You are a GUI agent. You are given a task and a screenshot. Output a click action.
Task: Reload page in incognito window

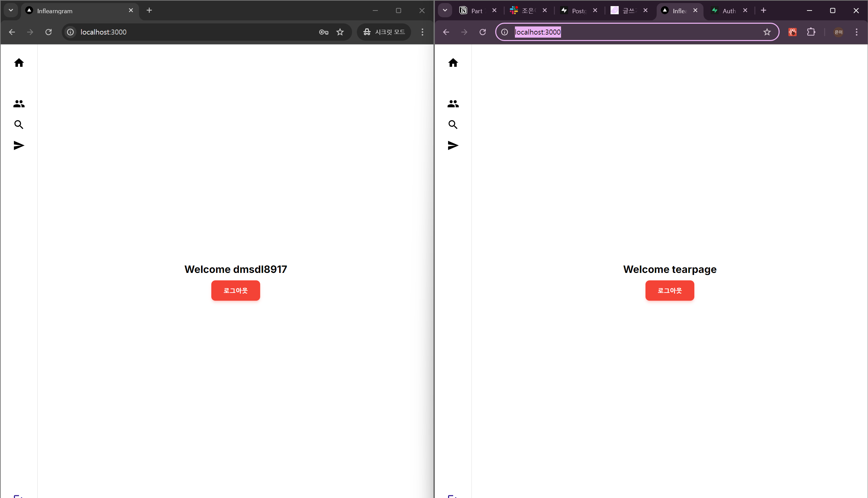click(x=49, y=32)
